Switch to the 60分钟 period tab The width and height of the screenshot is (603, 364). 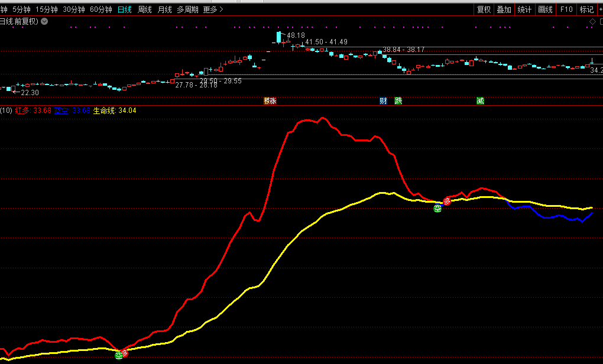coord(100,9)
